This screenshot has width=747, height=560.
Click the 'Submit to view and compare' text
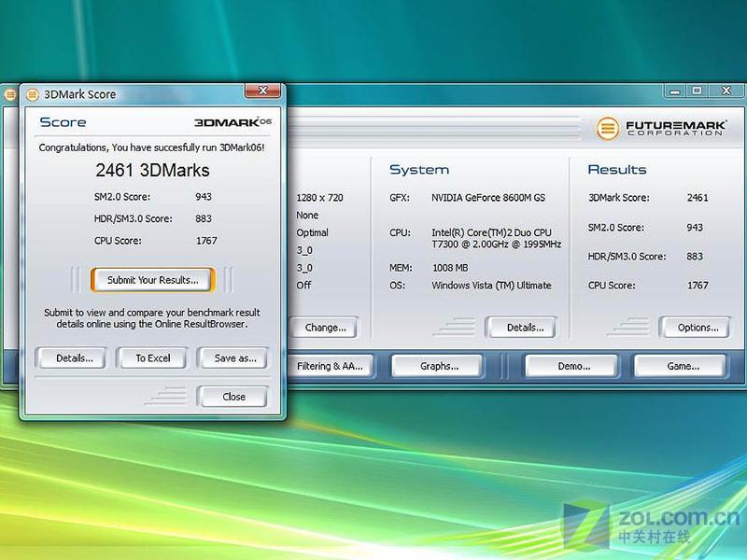tap(152, 318)
